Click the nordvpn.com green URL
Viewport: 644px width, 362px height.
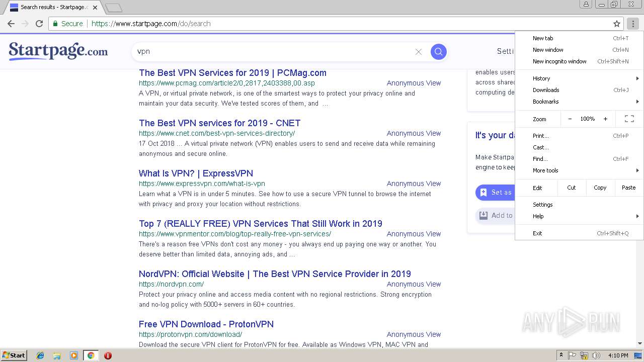click(x=171, y=284)
